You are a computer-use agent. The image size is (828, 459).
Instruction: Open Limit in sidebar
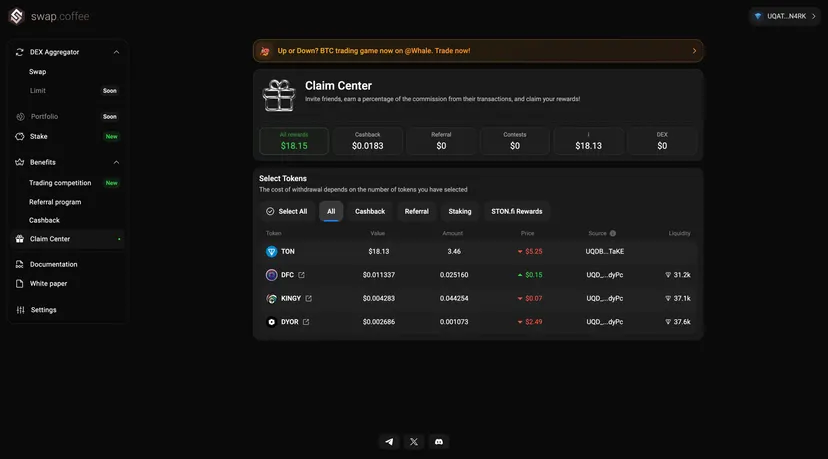pos(37,91)
